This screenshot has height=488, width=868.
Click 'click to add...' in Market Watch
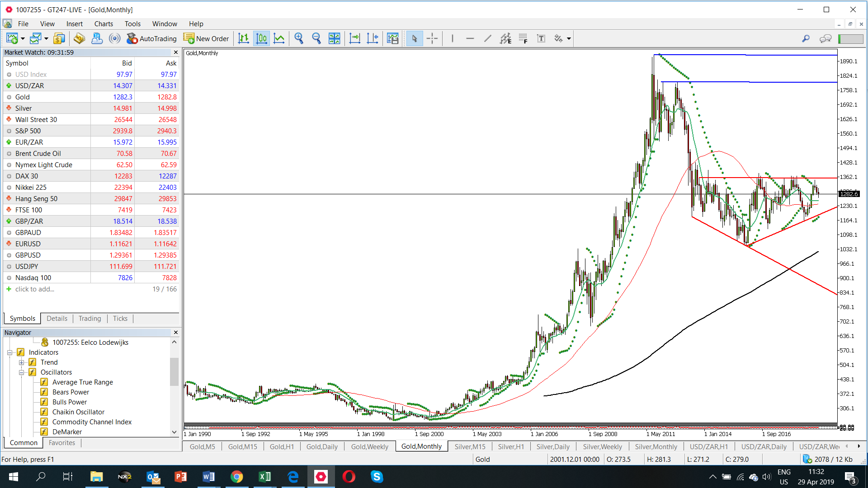35,289
